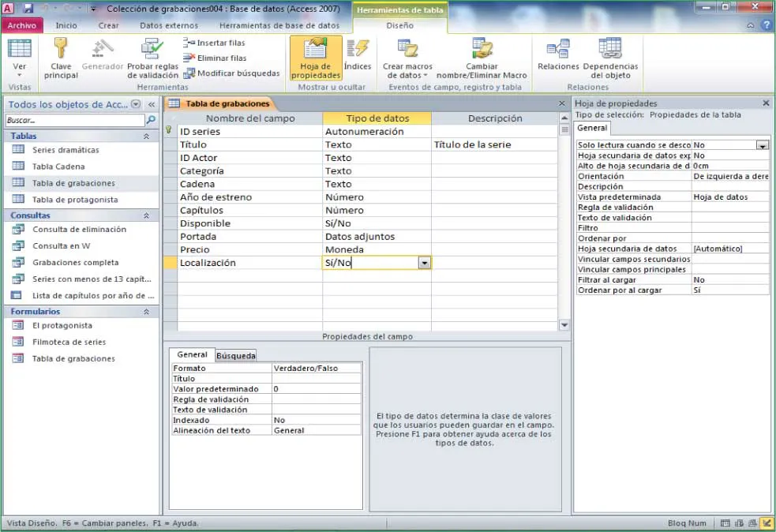Open the Archivo menu tab
Screen dimensions: 776x532
[21, 25]
